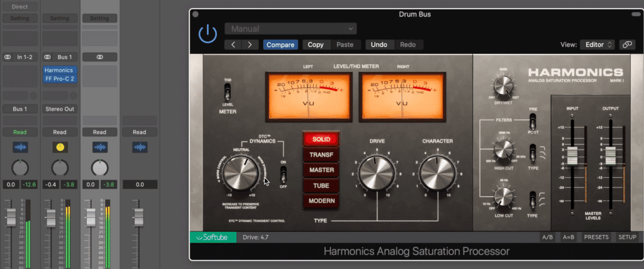Click the left VU meter

308,97
